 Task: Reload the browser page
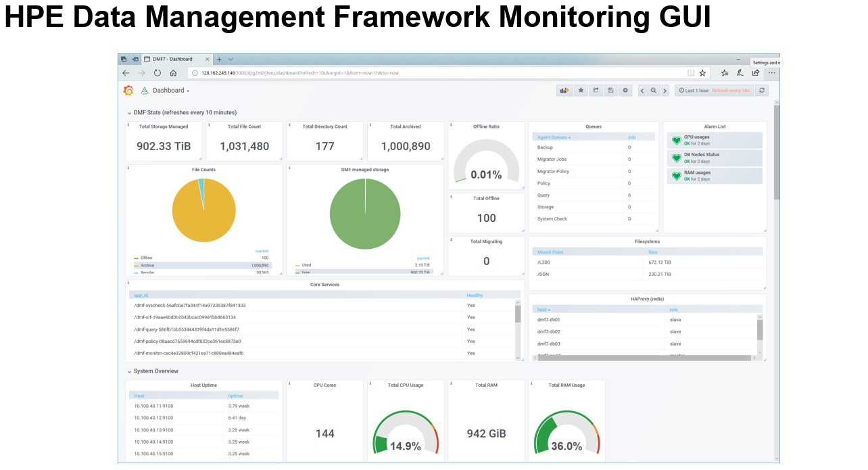pyautogui.click(x=158, y=73)
